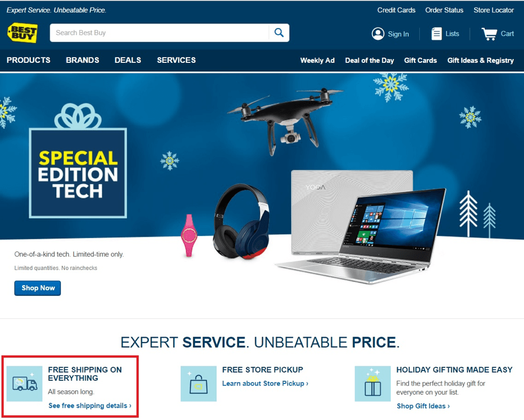This screenshot has height=420, width=524.
Task: Expand the SERVICES menu
Action: click(x=176, y=60)
